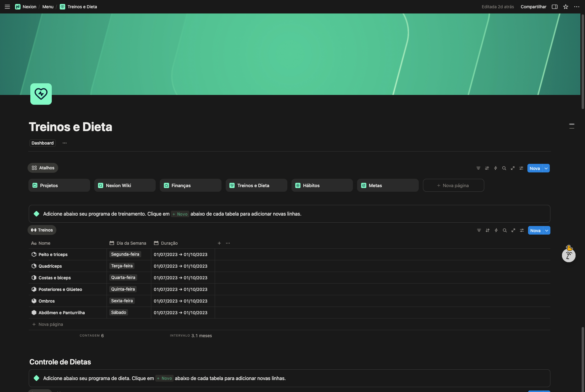
Task: Search within the Treinos database
Action: [x=504, y=230]
